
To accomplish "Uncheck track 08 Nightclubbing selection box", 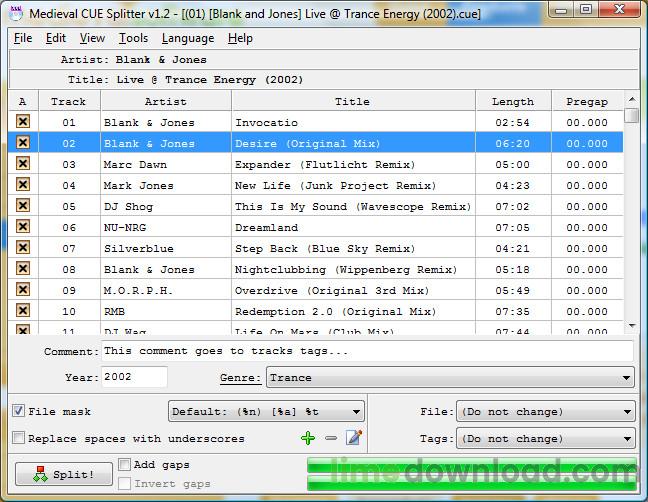I will (22, 269).
